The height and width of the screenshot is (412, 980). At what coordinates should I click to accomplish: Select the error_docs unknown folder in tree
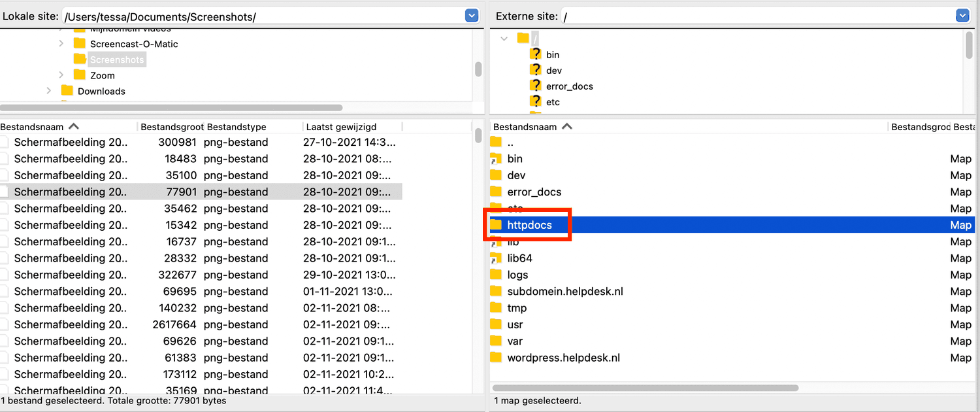(x=536, y=86)
